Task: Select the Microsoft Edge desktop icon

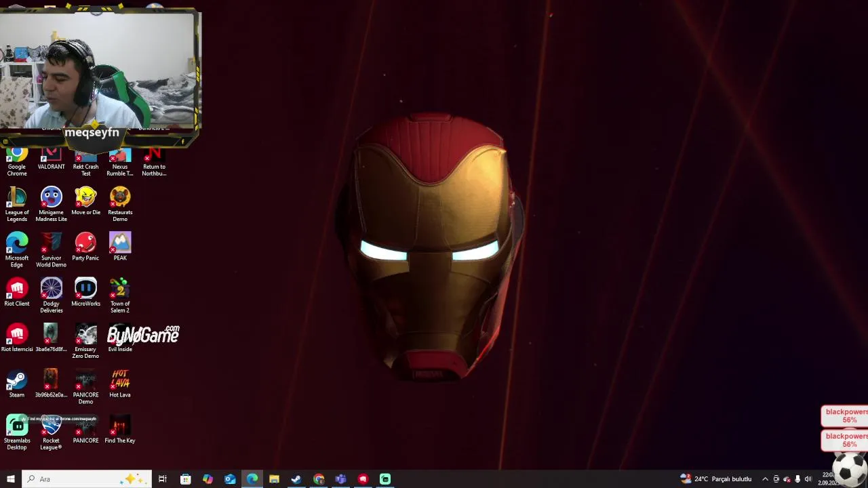Action: (x=17, y=249)
